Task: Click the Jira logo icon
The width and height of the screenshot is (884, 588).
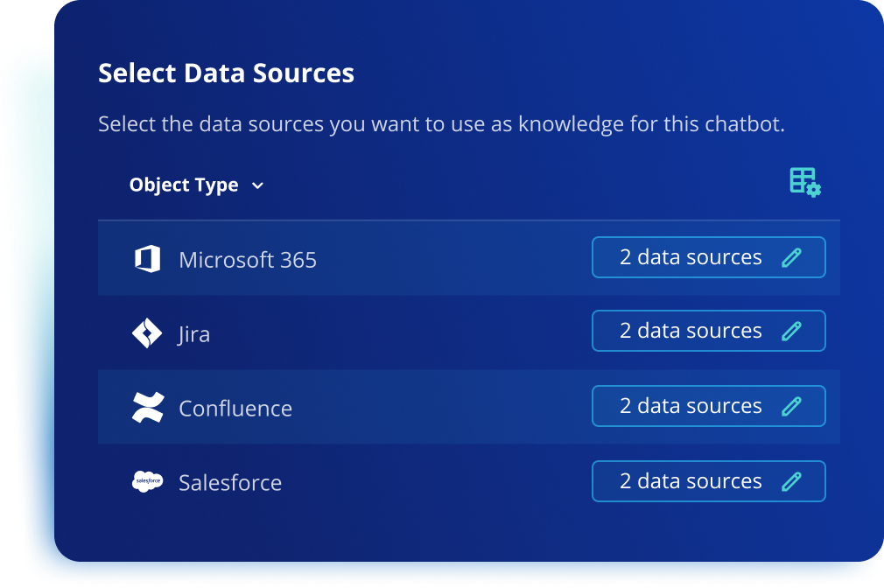Action: (146, 333)
